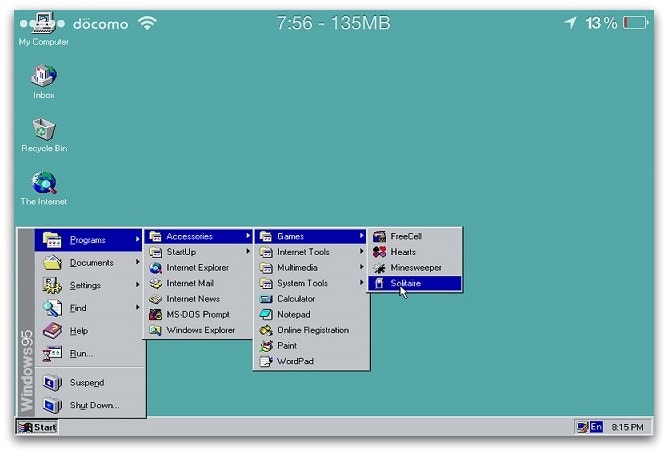
Task: Click the Run icon
Action: click(x=52, y=353)
